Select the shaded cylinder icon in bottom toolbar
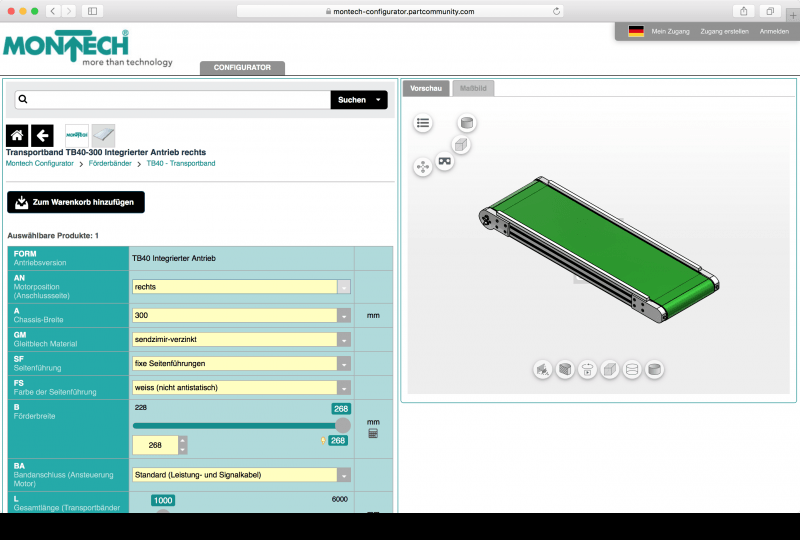This screenshot has height=540, width=800. 654,369
